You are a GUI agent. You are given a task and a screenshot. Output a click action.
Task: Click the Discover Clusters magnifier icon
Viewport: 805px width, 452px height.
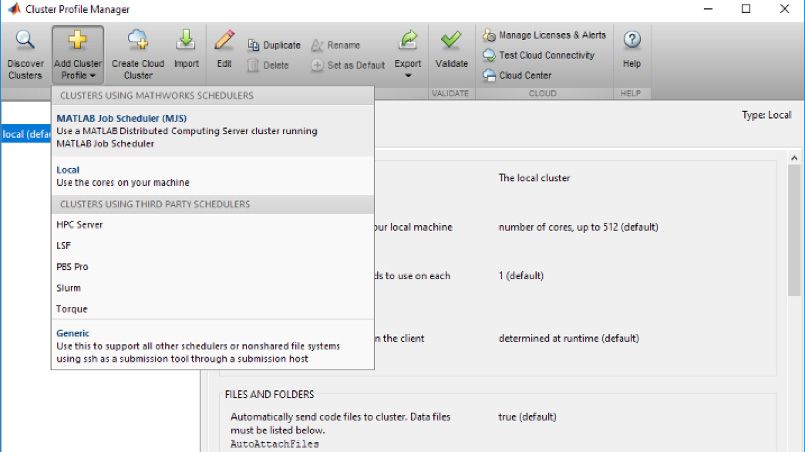coord(25,41)
